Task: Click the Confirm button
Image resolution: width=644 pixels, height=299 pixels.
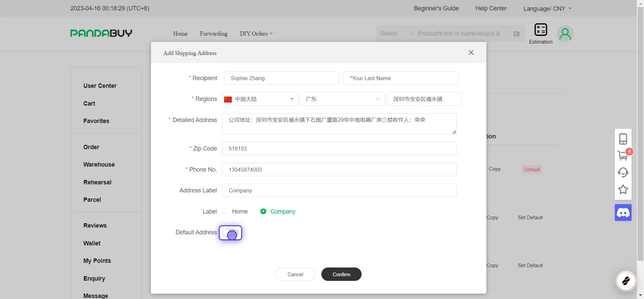Action: click(x=341, y=274)
